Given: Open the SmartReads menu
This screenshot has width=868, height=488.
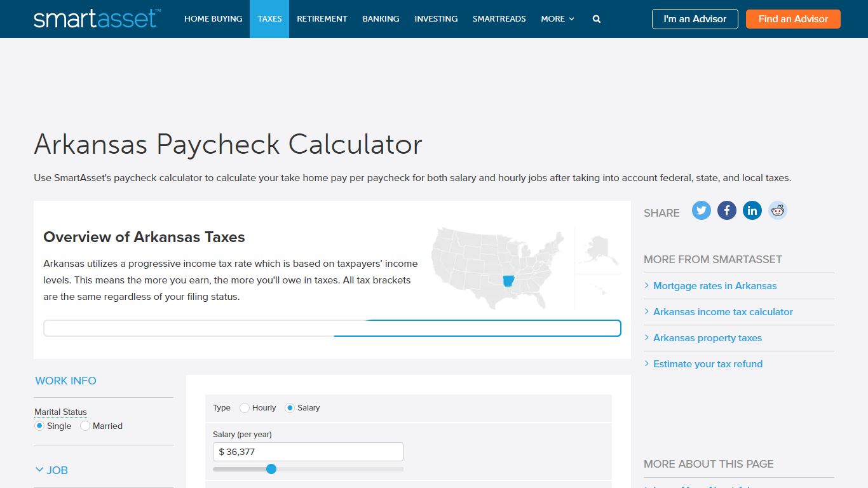Looking at the screenshot, I should pos(499,19).
